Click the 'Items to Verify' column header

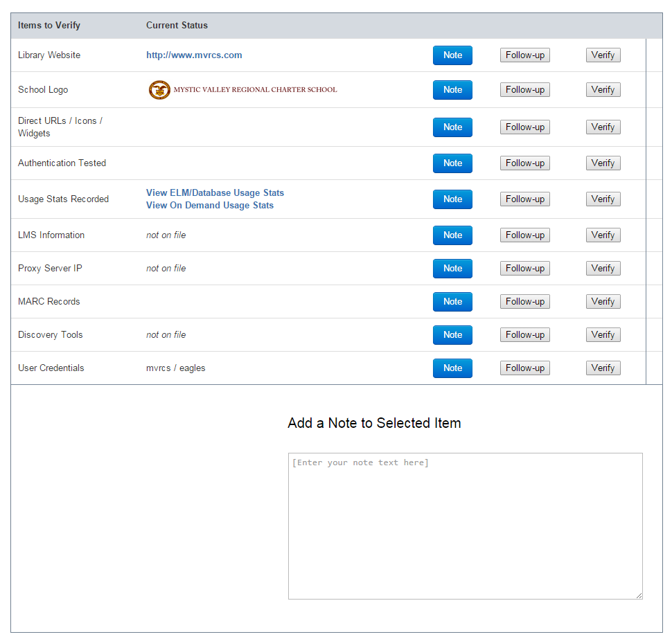point(49,25)
